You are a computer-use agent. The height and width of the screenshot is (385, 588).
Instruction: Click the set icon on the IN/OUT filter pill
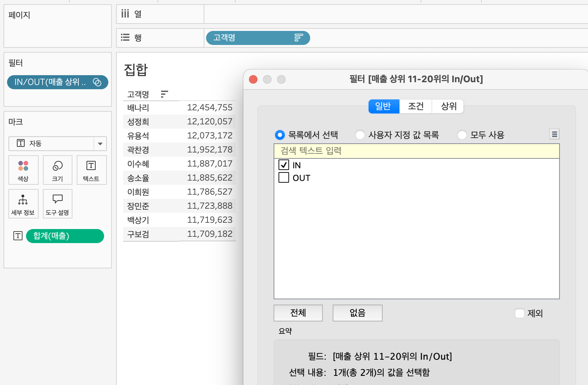(97, 82)
